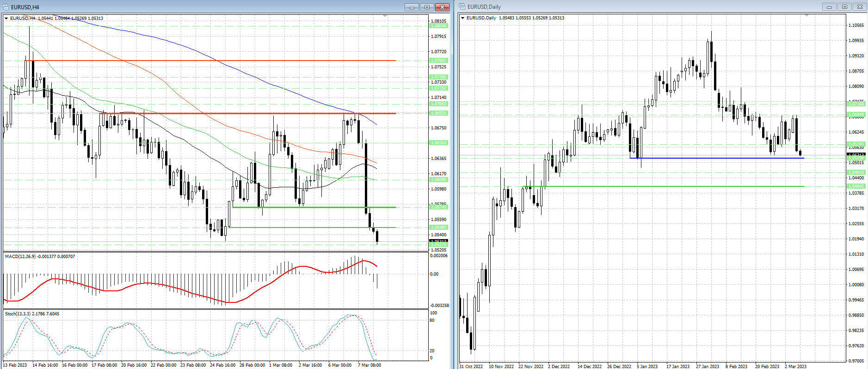Click the 1.06365 price label on H4

click(x=439, y=158)
